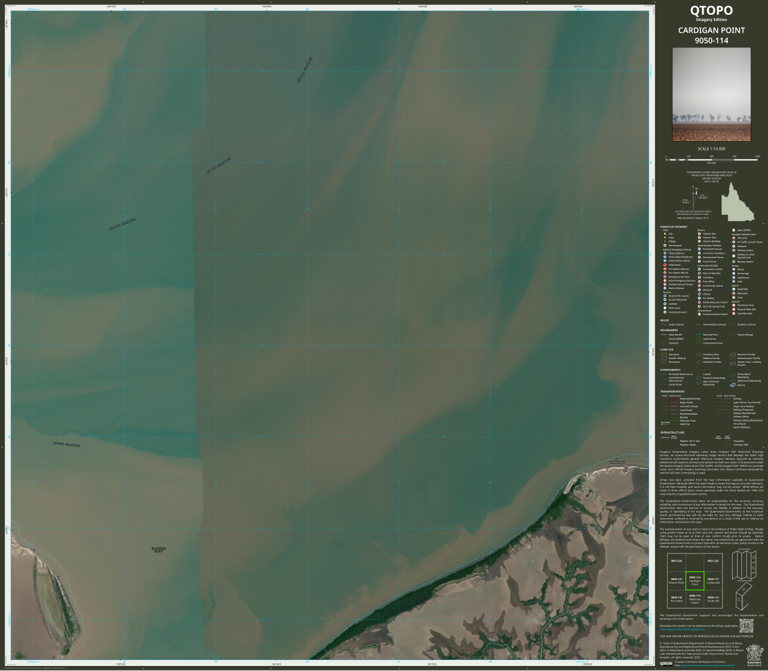Image resolution: width=768 pixels, height=671 pixels.
Task: Click the City symbol in the legend
Action: 665,234
